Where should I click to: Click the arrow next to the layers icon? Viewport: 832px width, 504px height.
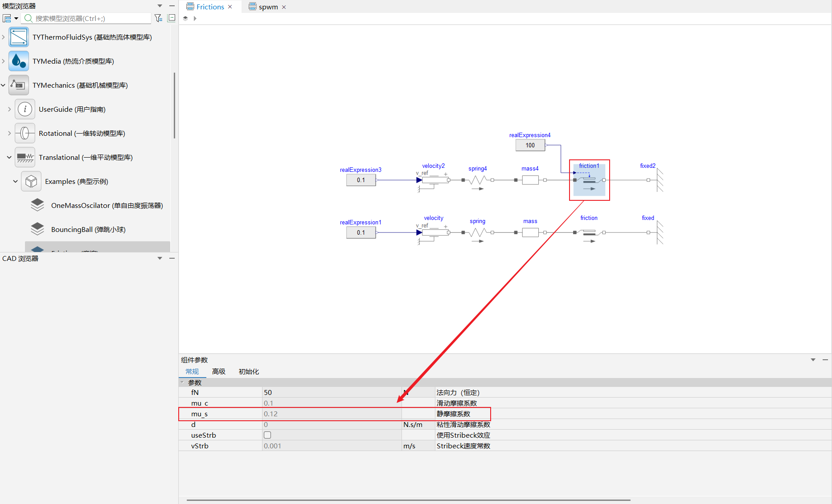pos(195,18)
